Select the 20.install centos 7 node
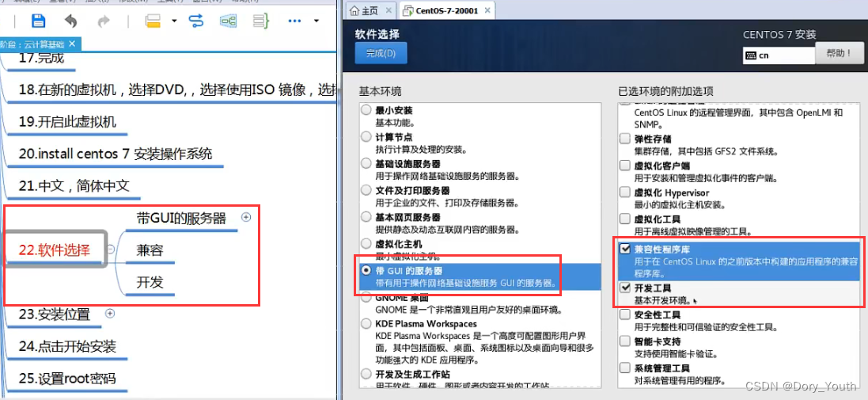868x400 pixels. [x=116, y=154]
